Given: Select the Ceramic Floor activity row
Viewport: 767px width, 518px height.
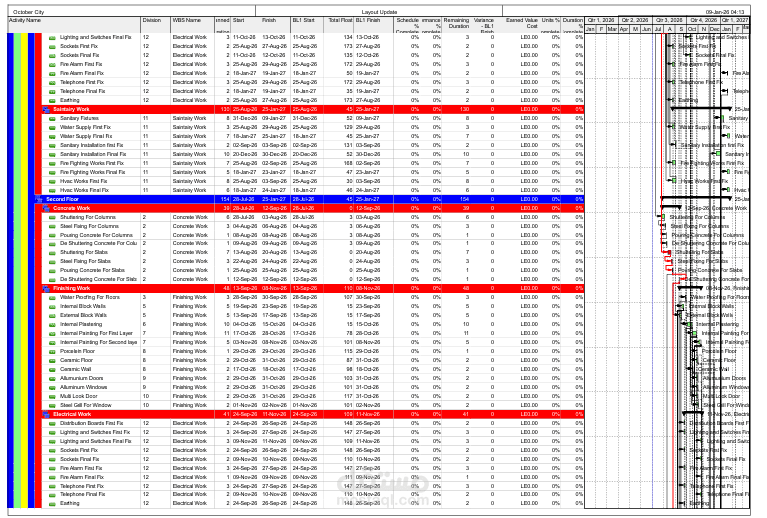Looking at the screenshot, I should [x=312, y=360].
